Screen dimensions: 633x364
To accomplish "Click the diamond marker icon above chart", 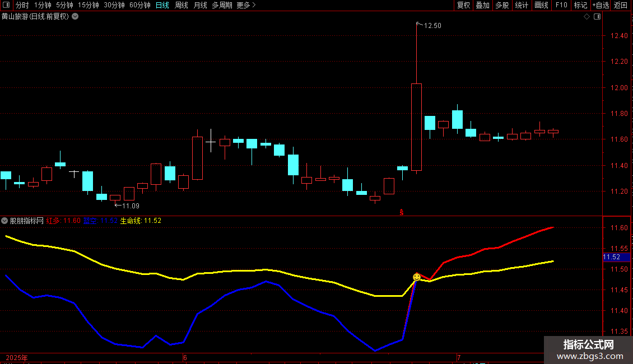I will [587, 17].
